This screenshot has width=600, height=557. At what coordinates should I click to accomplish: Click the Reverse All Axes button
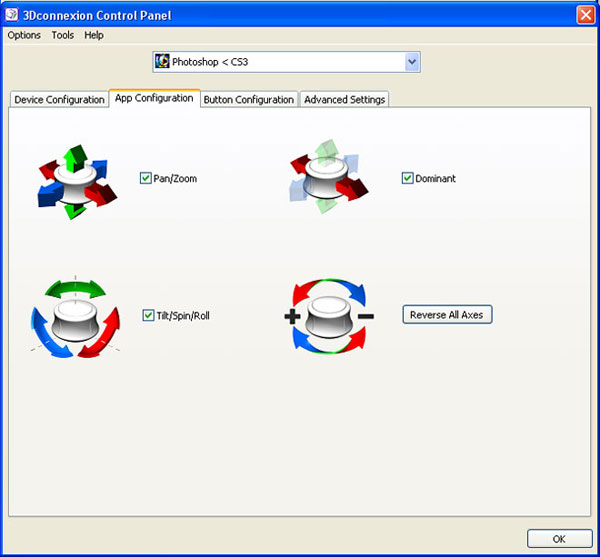coord(447,314)
